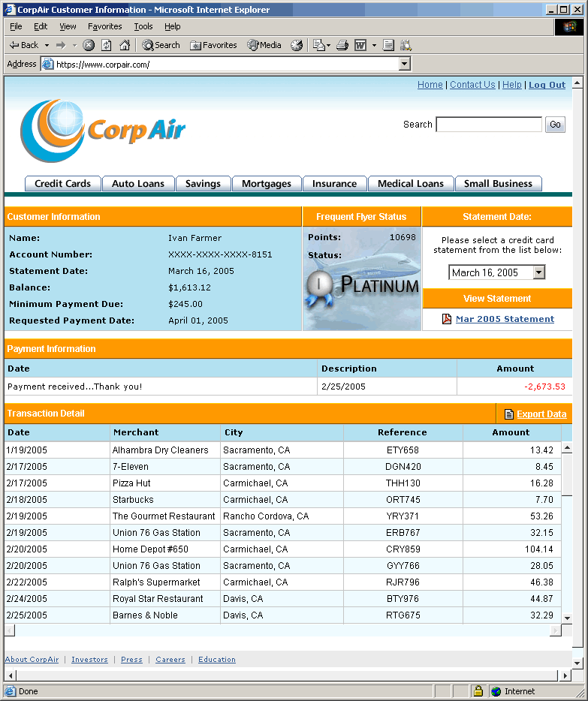Click the CorpAir logo
588x701 pixels.
pyautogui.click(x=103, y=130)
